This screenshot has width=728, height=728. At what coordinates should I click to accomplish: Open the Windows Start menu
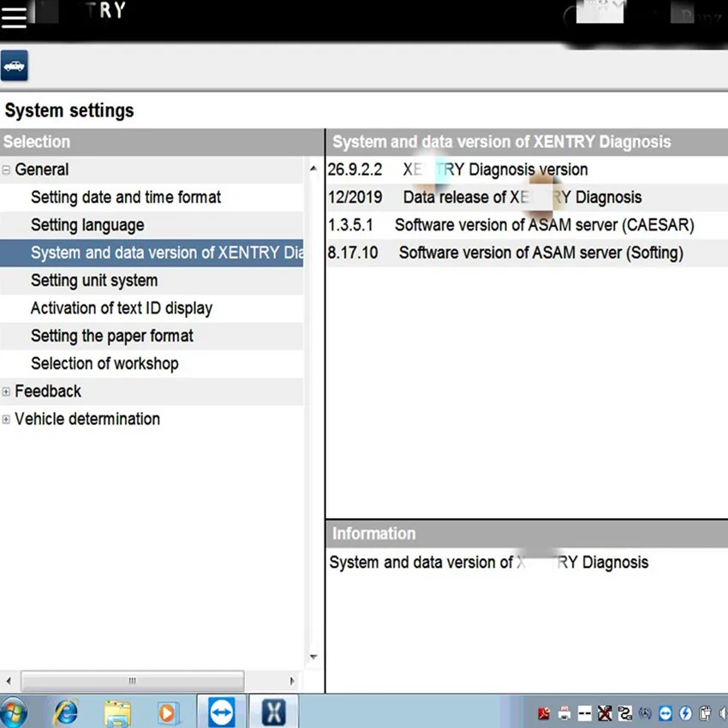coord(13,713)
